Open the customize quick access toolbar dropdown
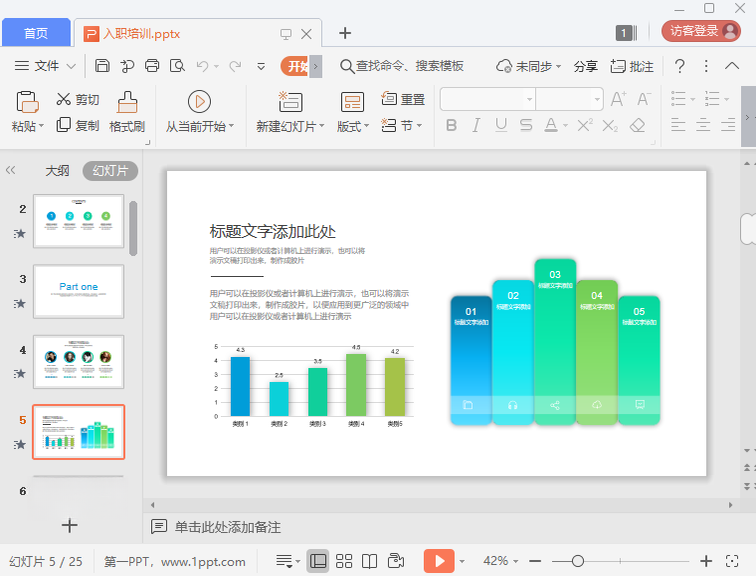756x576 pixels. [x=261, y=66]
